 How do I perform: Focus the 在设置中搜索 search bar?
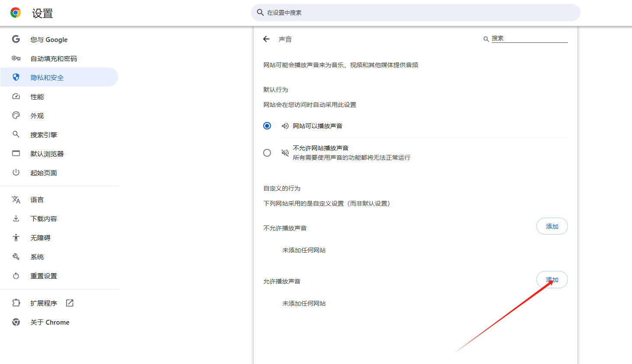coord(416,13)
